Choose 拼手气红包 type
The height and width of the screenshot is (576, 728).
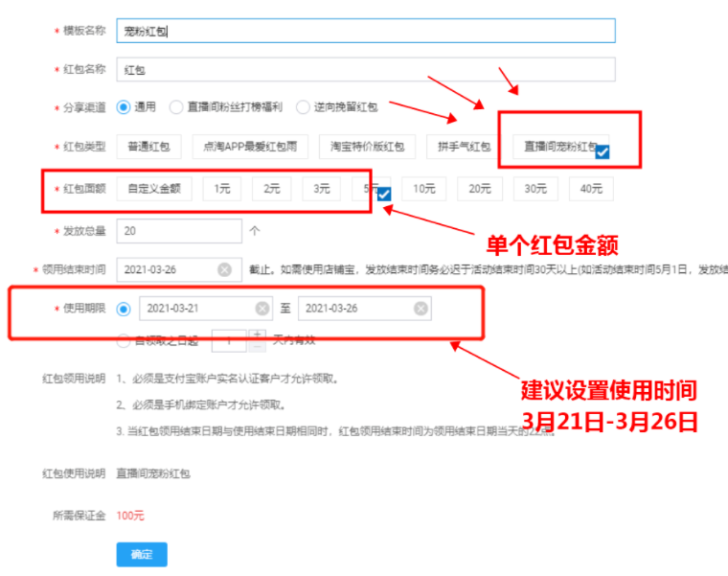464,147
